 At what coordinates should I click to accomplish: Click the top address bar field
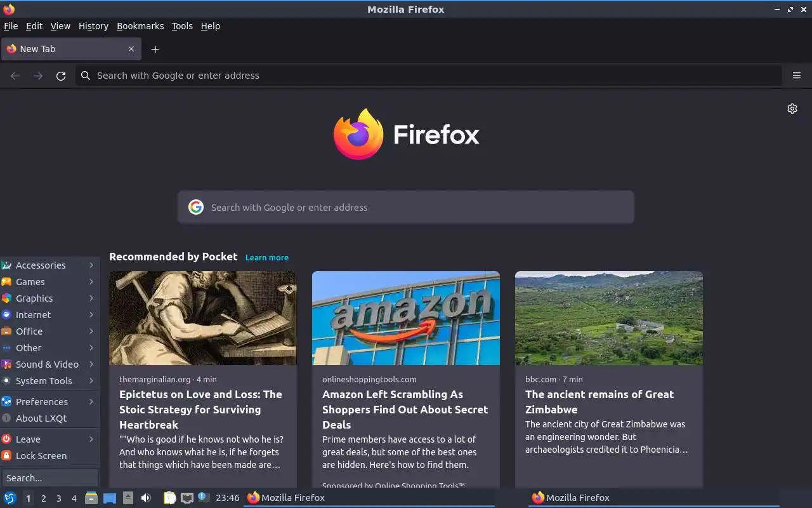click(x=429, y=76)
